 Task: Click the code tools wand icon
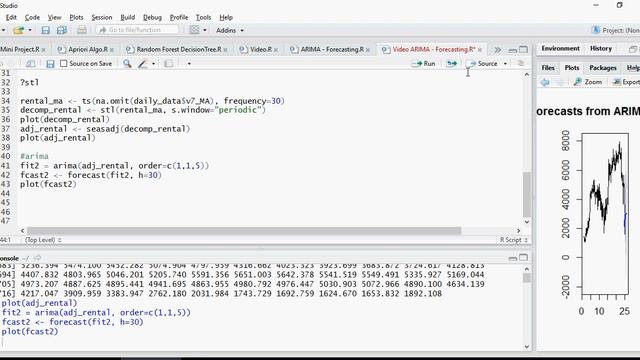pyautogui.click(x=142, y=64)
